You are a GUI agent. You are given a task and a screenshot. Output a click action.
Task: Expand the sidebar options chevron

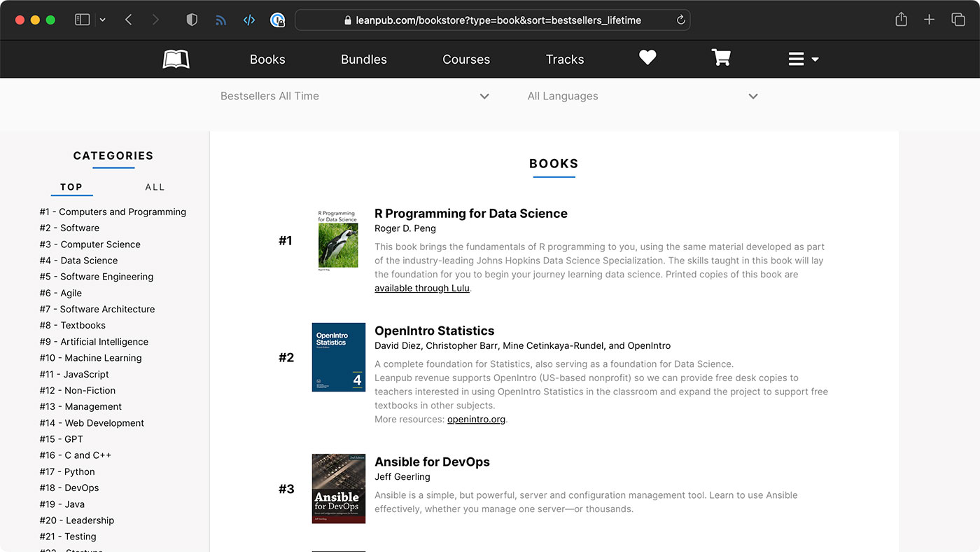pos(103,20)
